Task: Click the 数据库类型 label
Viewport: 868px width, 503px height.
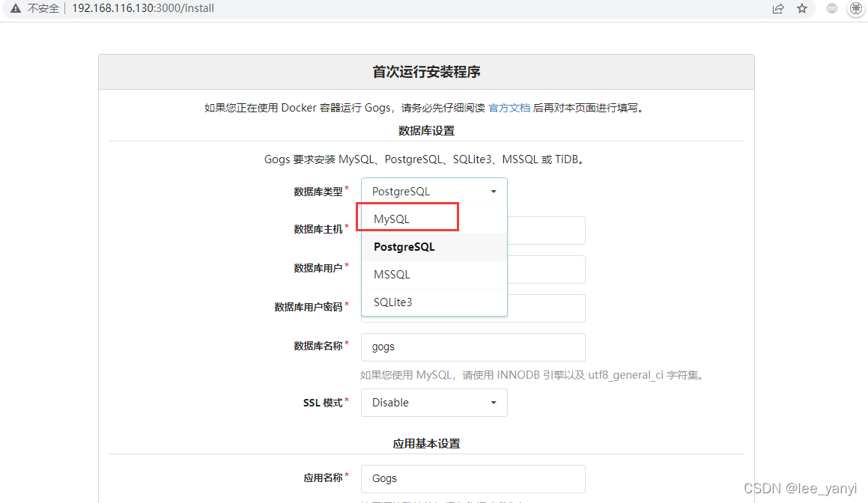Action: pyautogui.click(x=318, y=192)
